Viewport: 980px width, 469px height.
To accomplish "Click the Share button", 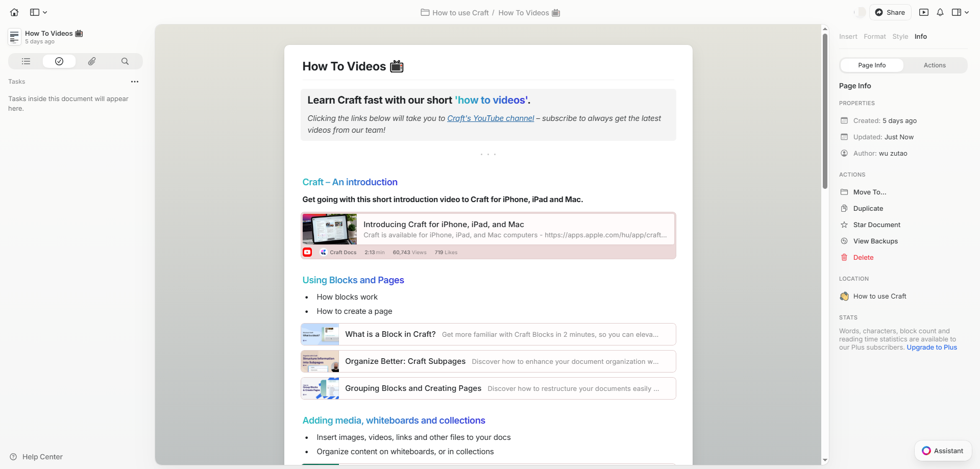I will [x=890, y=12].
